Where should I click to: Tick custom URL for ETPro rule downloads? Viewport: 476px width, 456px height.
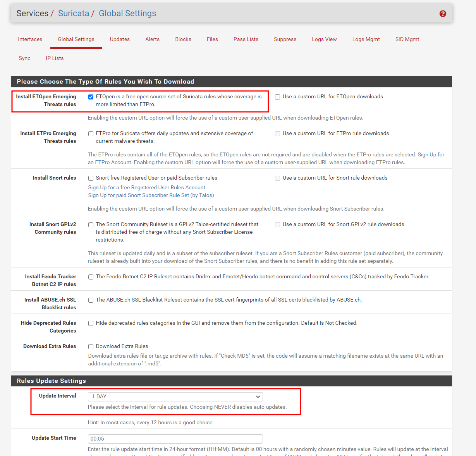tap(277, 134)
